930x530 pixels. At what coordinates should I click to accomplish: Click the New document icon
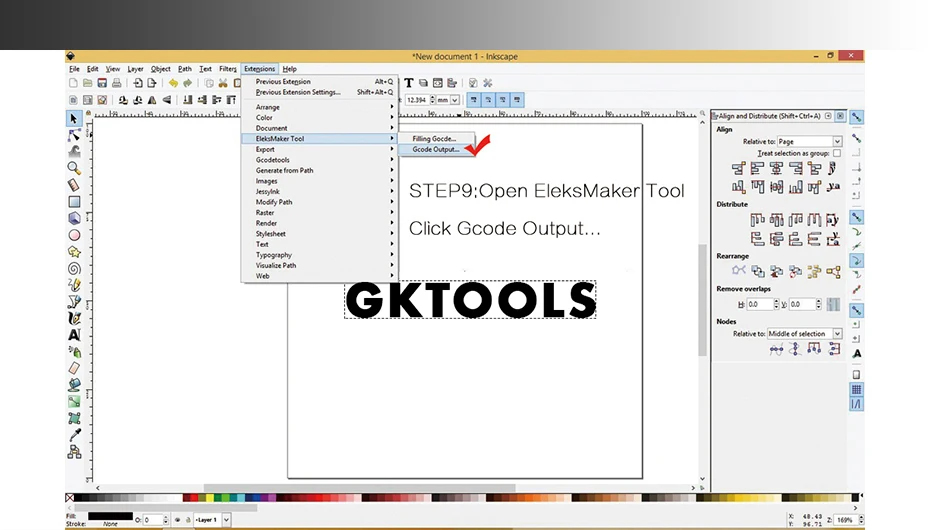coord(73,83)
